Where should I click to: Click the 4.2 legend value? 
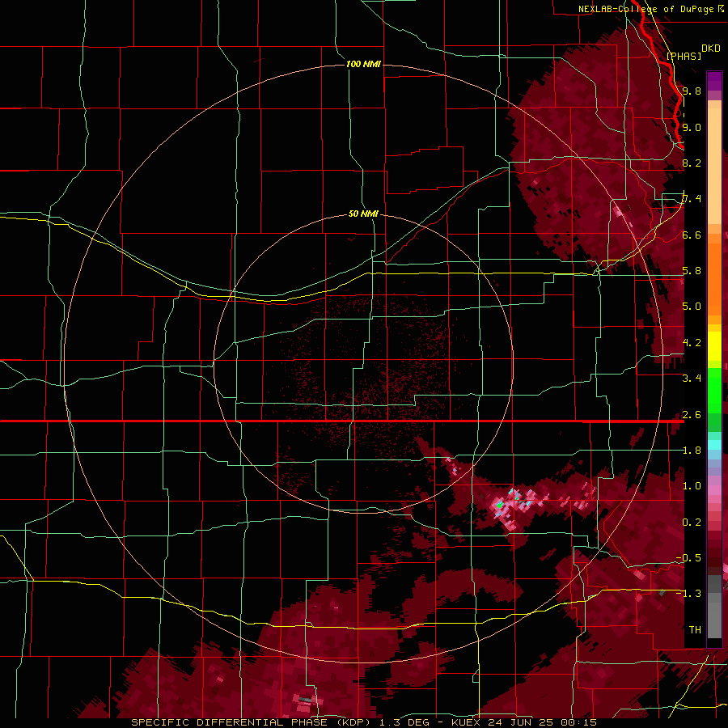692,343
